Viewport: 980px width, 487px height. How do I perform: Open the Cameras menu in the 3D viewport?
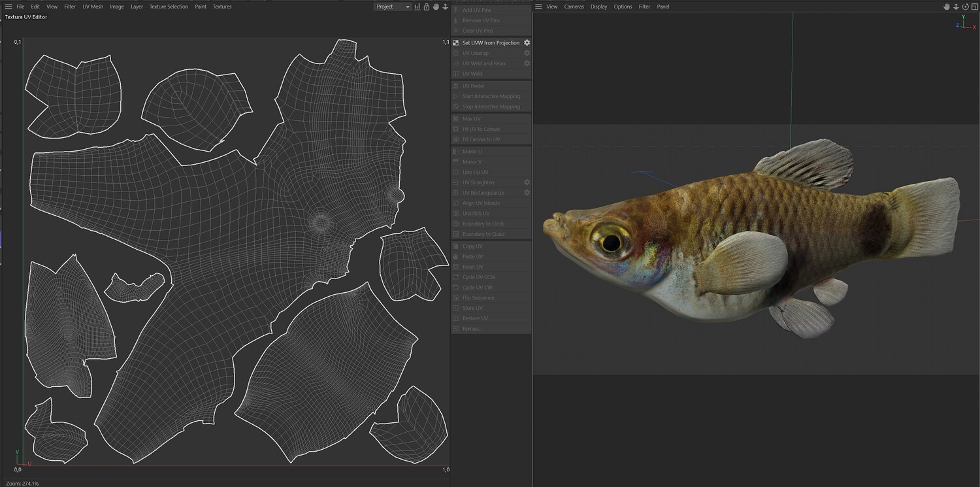pyautogui.click(x=574, y=7)
